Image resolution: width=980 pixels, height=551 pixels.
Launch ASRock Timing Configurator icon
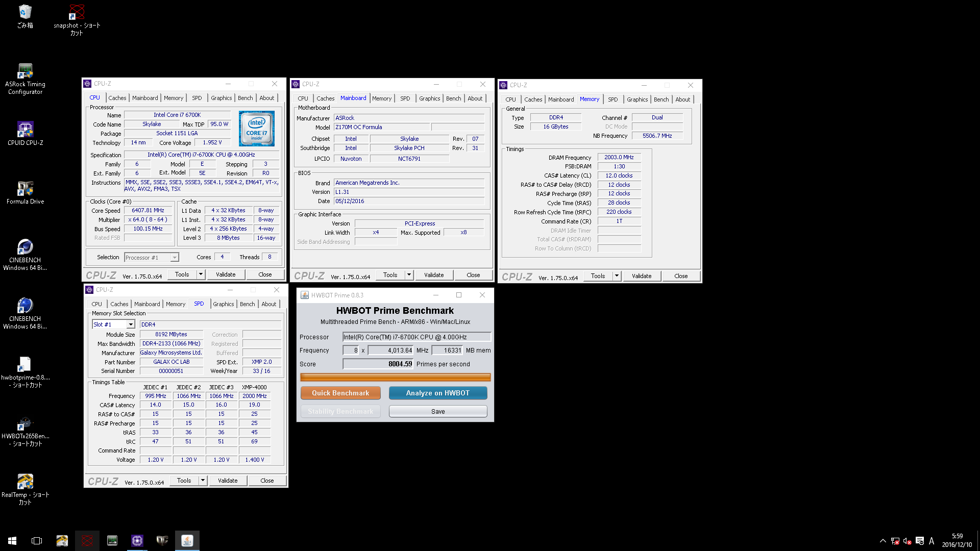pos(25,79)
